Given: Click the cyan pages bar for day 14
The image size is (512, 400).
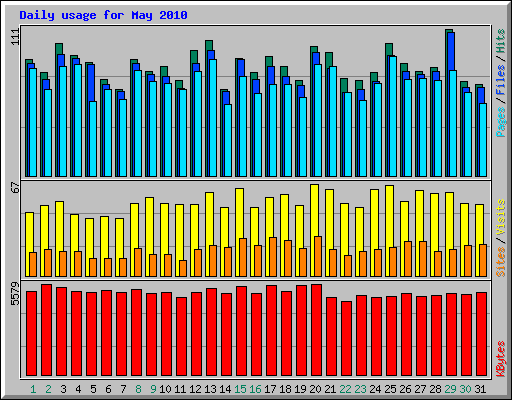Looking at the screenshot, I should (x=228, y=140).
